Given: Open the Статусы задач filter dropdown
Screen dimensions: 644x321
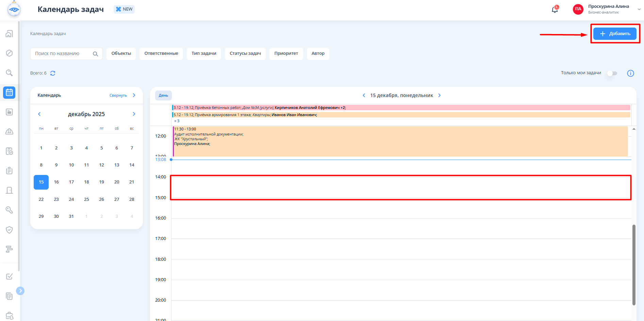Looking at the screenshot, I should point(245,53).
